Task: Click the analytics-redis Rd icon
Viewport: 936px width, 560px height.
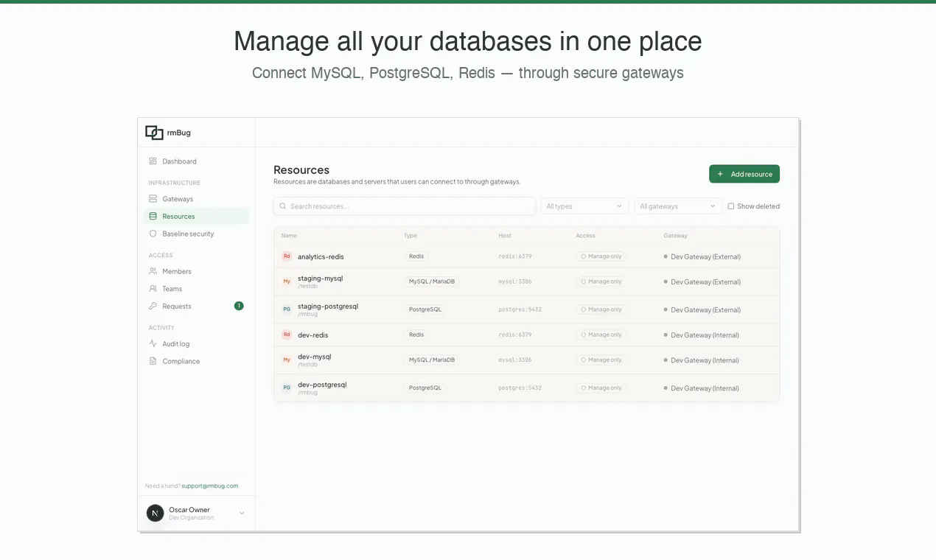Action: [287, 256]
